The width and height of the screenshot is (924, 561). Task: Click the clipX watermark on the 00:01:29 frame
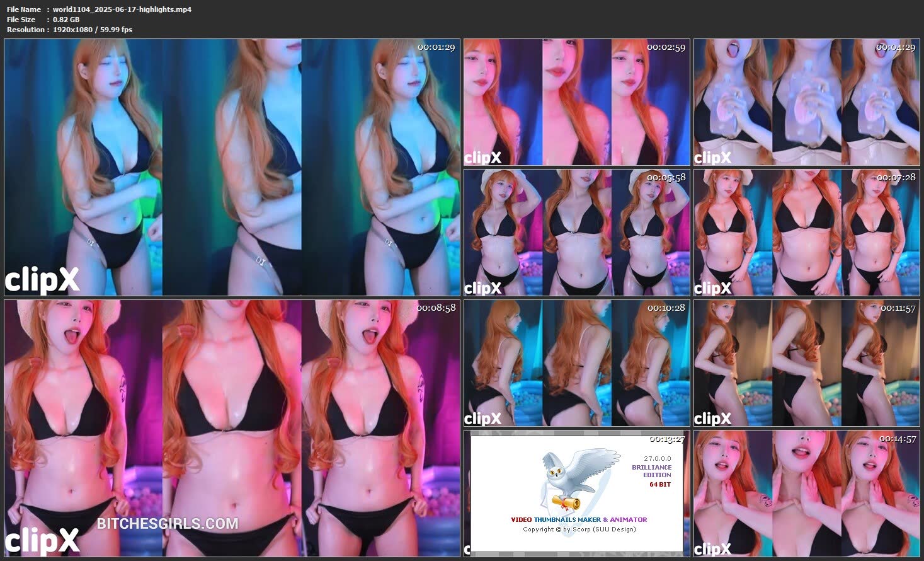[42, 279]
